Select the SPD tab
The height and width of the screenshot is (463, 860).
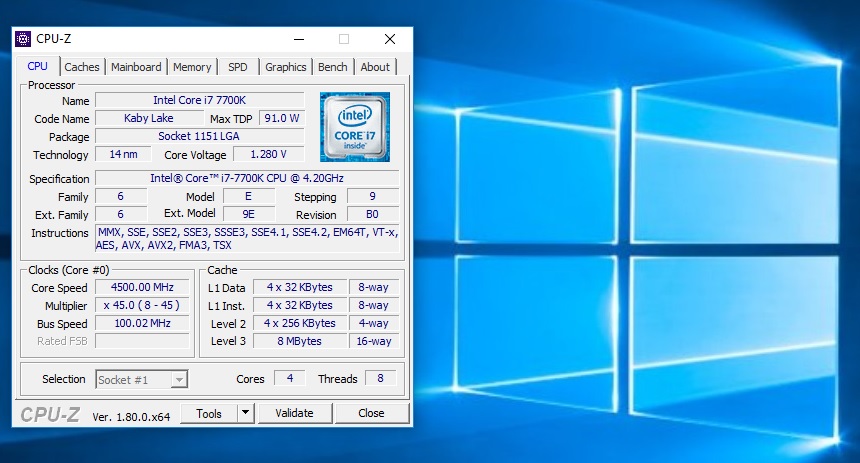237,67
